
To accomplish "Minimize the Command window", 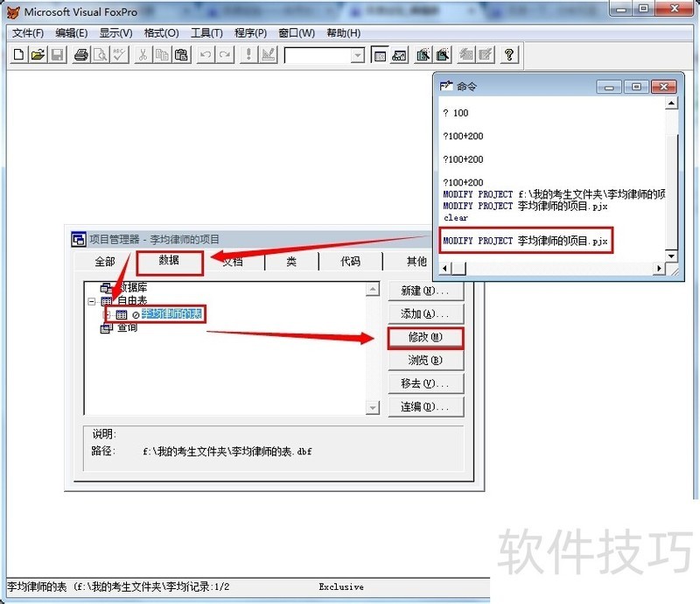I will coord(609,87).
